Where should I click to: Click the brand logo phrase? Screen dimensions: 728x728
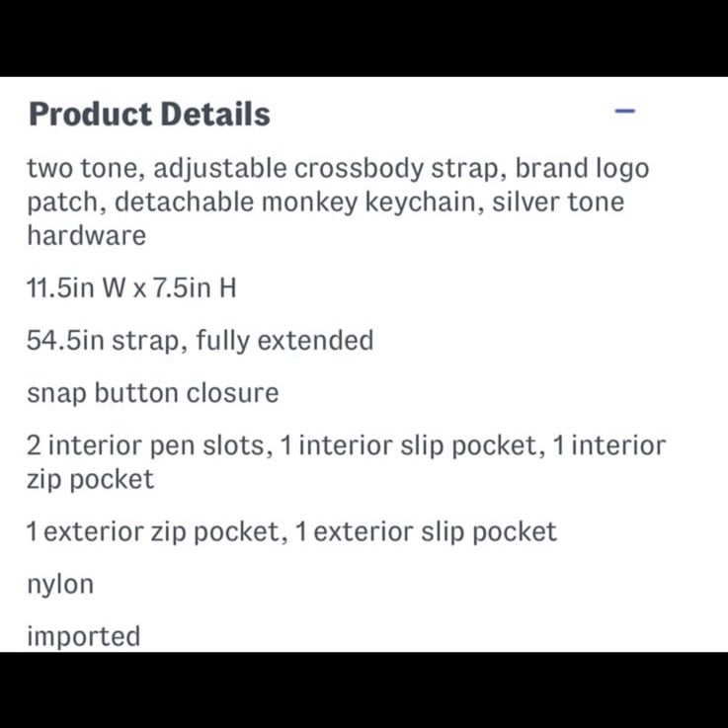(582, 169)
